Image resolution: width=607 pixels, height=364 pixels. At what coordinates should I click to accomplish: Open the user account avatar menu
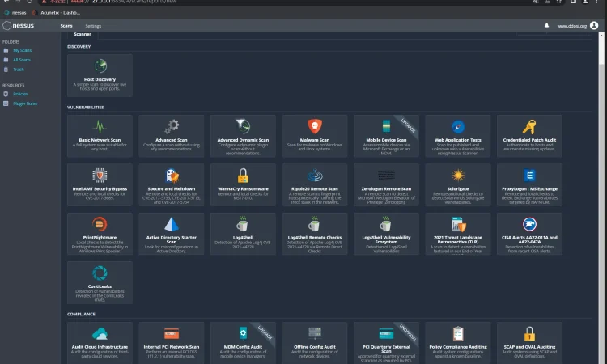pos(594,26)
